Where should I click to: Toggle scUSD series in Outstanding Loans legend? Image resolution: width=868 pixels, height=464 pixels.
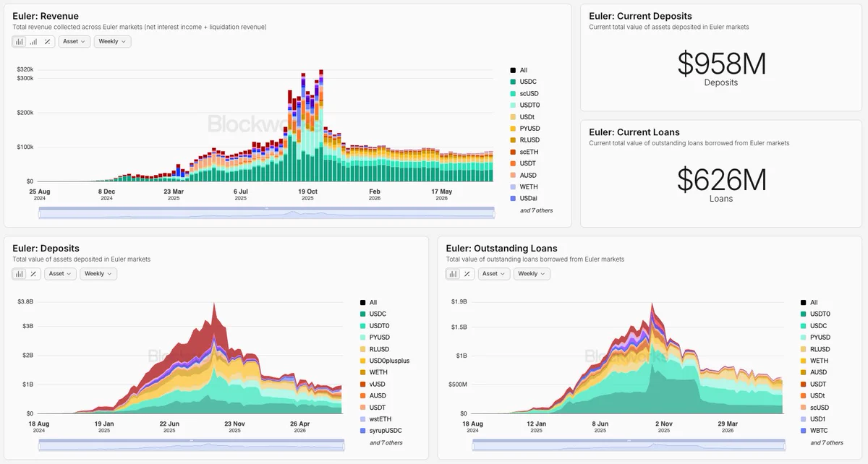[x=814, y=408]
